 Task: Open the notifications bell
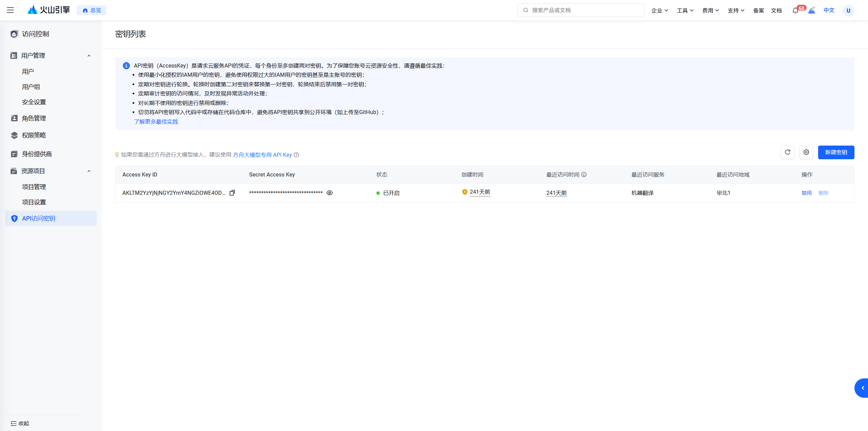click(x=795, y=11)
